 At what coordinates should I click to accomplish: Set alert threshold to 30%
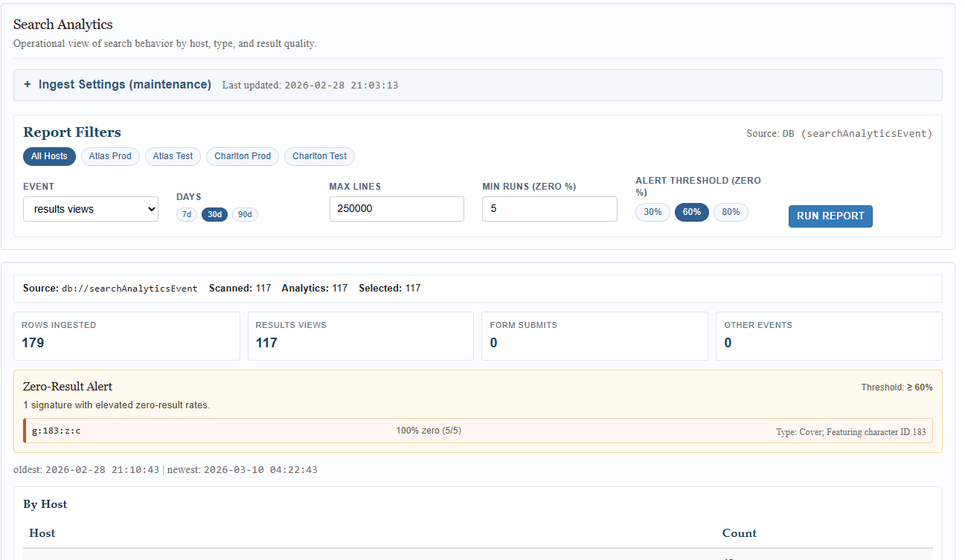pyautogui.click(x=653, y=212)
